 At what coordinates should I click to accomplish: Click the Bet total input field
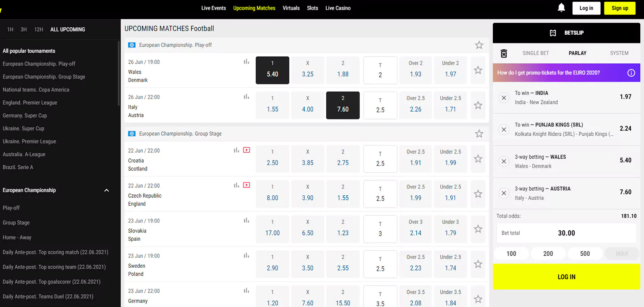pyautogui.click(x=566, y=233)
